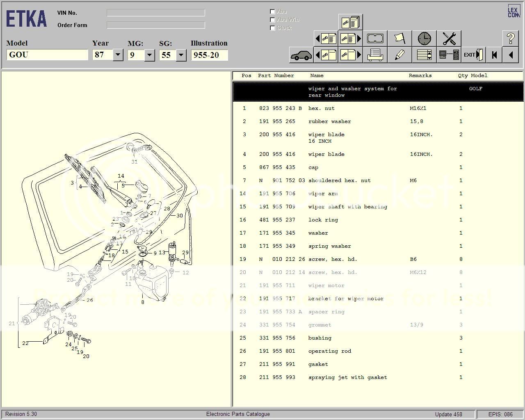
Task: Select the operating rod parts row
Action: [x=329, y=351]
